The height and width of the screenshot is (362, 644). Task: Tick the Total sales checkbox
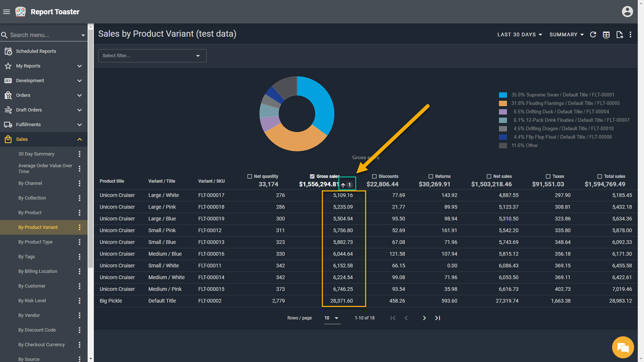click(x=600, y=176)
